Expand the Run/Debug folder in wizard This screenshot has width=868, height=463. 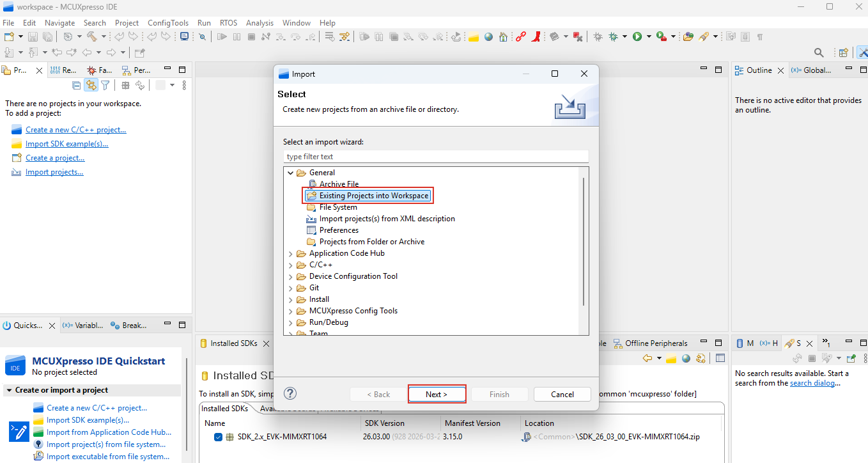click(291, 322)
